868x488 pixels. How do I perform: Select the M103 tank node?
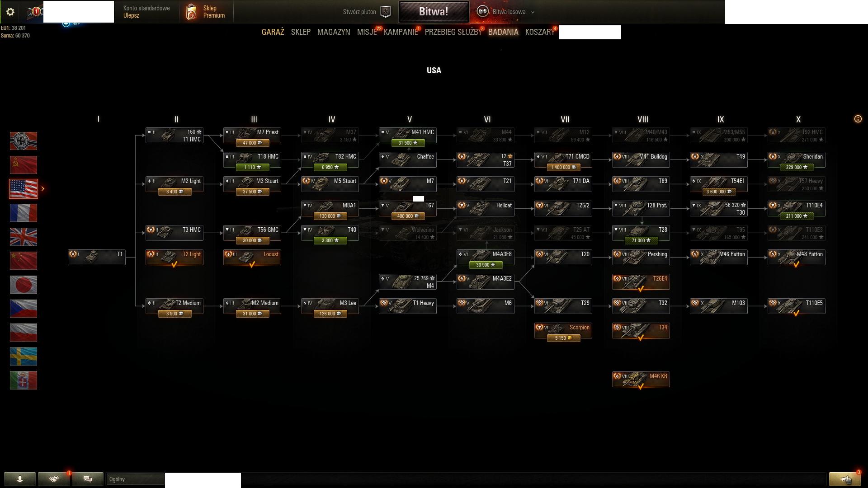coord(719,306)
